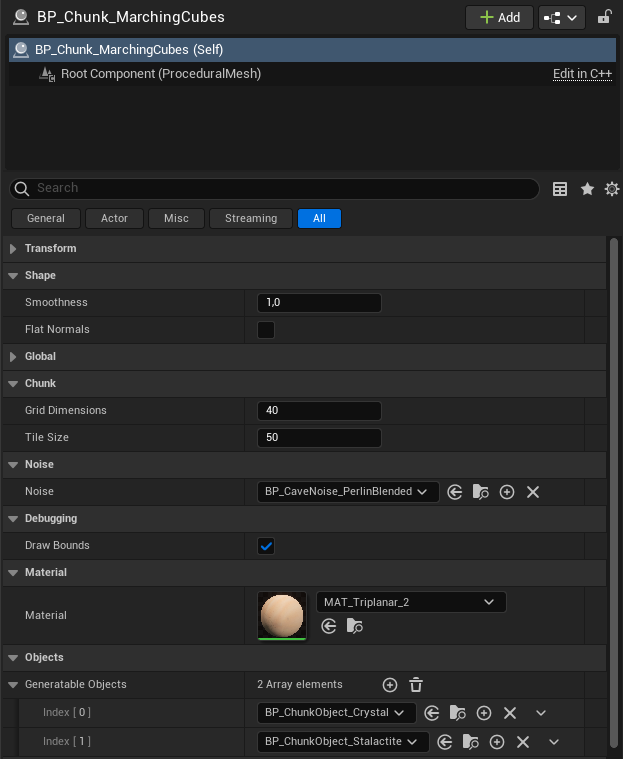Open the details settings gear icon
This screenshot has width=623, height=759.
pyautogui.click(x=612, y=189)
